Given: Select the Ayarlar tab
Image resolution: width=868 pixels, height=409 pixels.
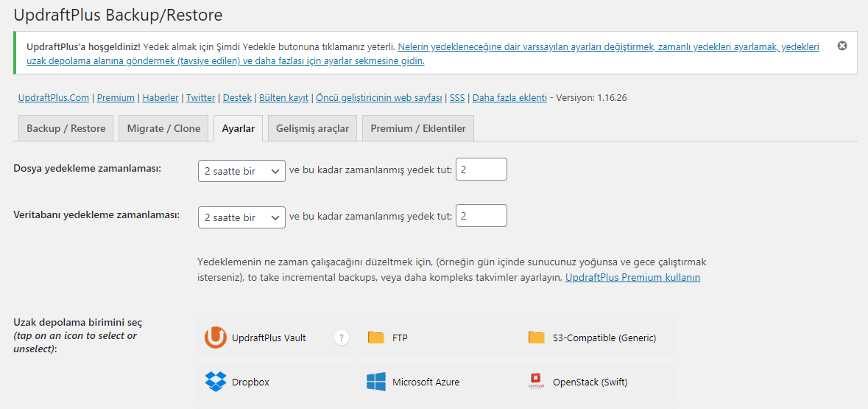Looking at the screenshot, I should pyautogui.click(x=239, y=128).
